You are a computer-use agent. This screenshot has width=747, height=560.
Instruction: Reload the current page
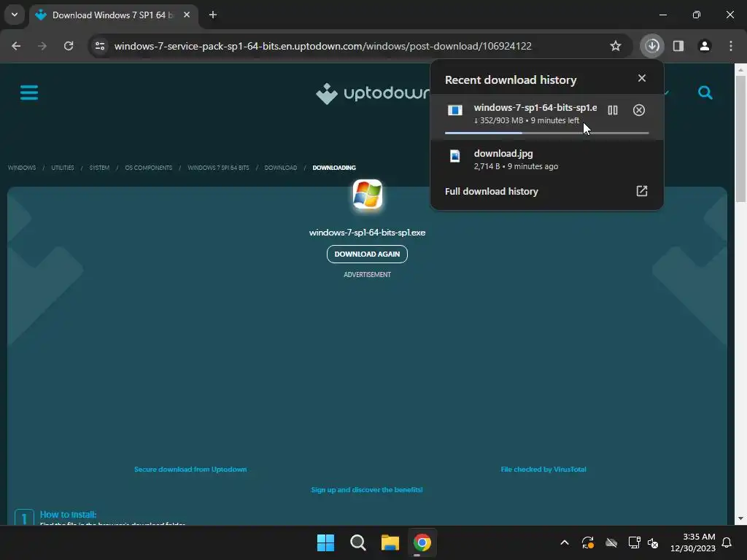click(x=69, y=46)
